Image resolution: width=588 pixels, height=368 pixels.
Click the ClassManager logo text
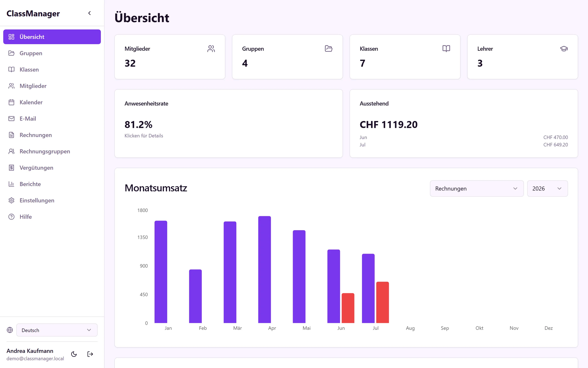33,13
